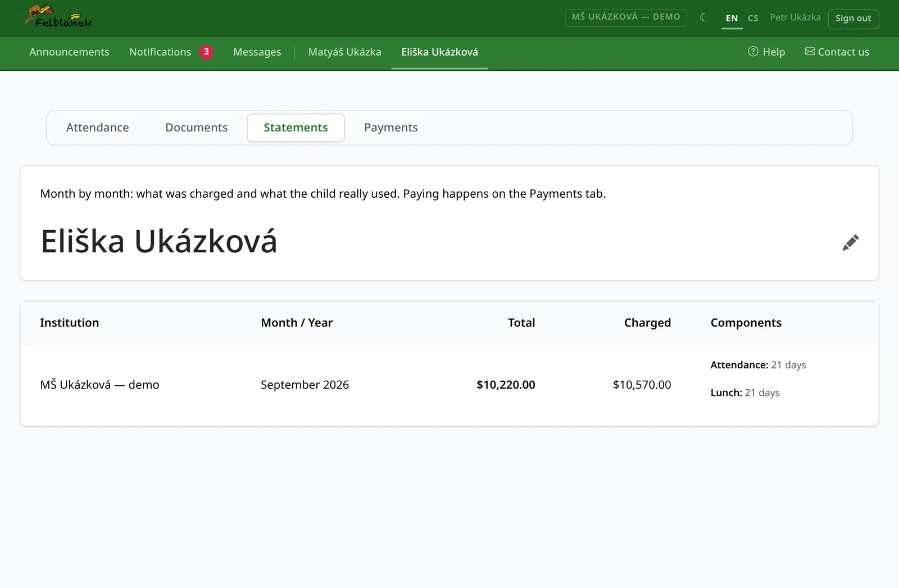Switch language to EN
899x588 pixels.
pos(732,18)
